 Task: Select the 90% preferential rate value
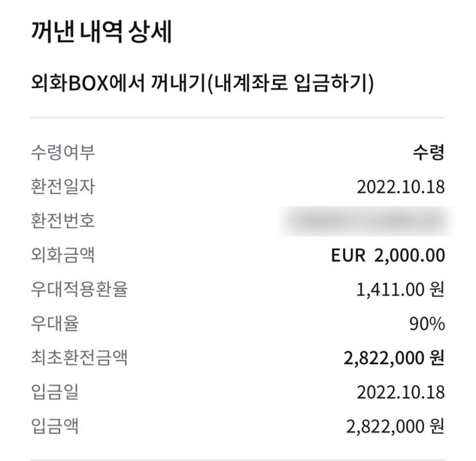point(427,324)
